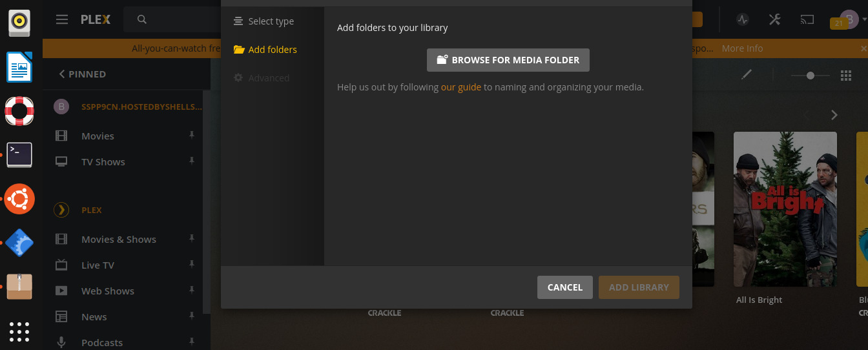
Task: Cancel the add library dialog
Action: (564, 287)
